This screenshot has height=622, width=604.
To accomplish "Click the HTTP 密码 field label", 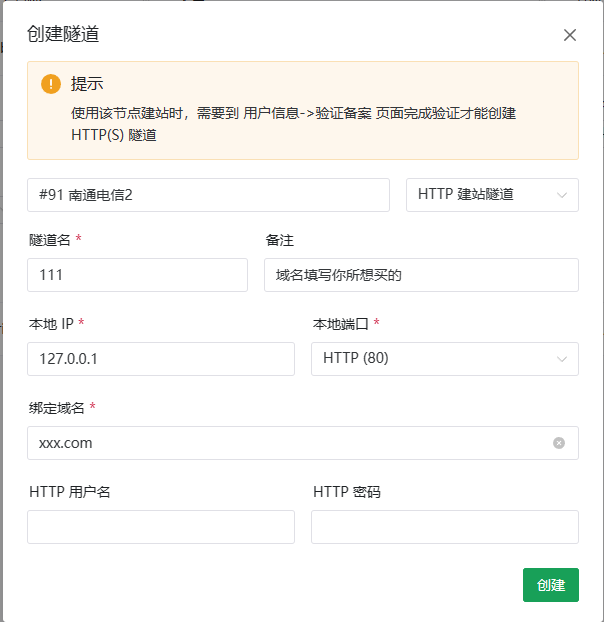I will 346,492.
